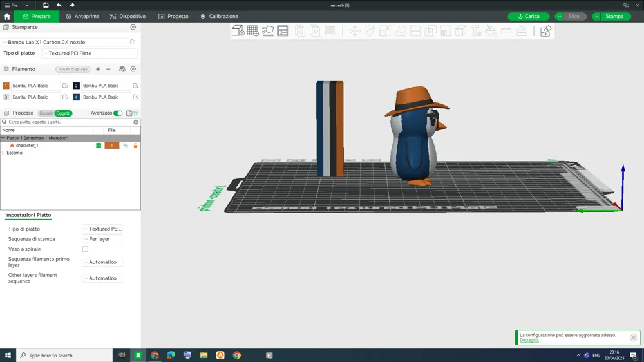Image resolution: width=644 pixels, height=362 pixels.
Task: Open Sequenza filamento primo layer dropdown
Action: [x=102, y=262]
